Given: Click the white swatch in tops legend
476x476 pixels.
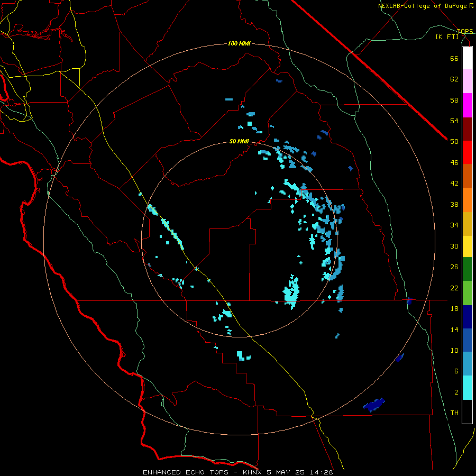Looking at the screenshot, I should tap(467, 58).
